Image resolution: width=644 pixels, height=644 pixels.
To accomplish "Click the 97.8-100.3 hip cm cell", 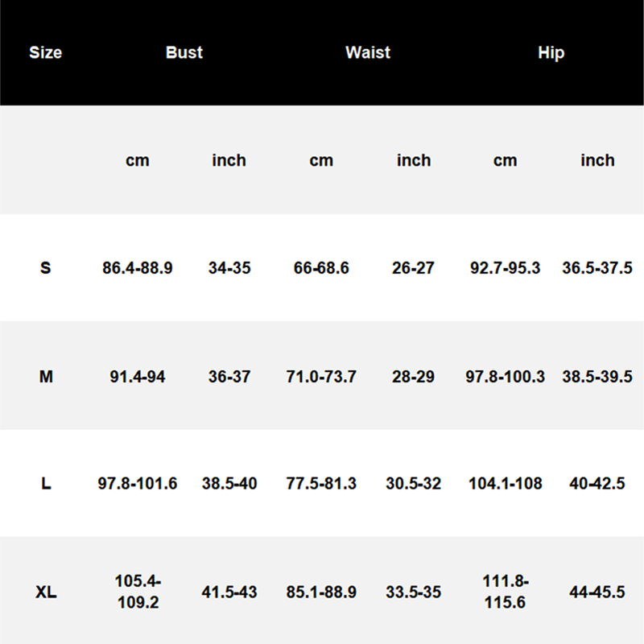I will [505, 376].
